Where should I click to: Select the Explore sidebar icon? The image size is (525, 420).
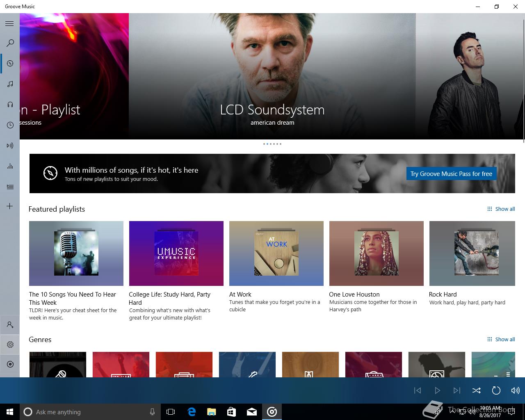10,63
